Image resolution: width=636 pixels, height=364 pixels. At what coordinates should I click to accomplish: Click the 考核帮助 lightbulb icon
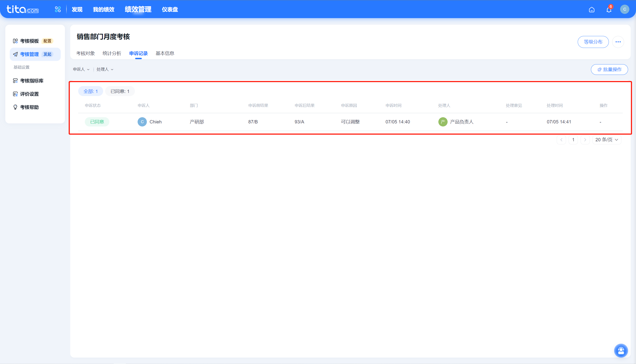(15, 107)
